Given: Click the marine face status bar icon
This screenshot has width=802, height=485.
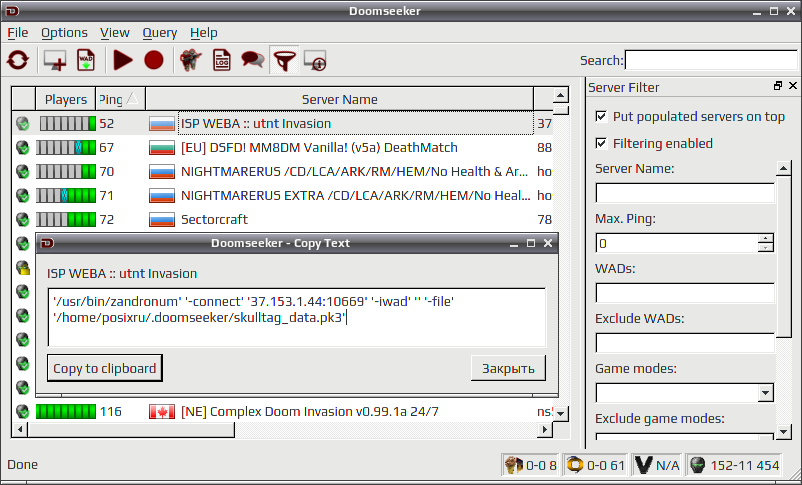Looking at the screenshot, I should click(514, 465).
